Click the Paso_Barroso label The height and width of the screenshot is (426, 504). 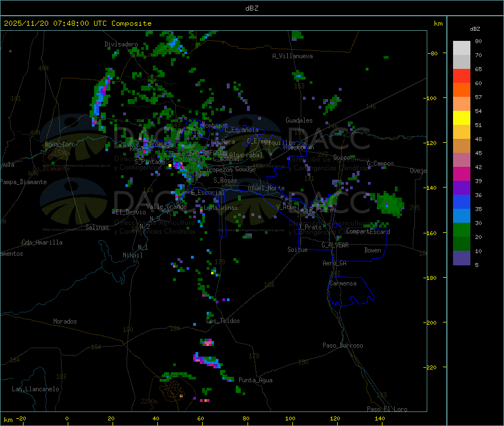[343, 345]
